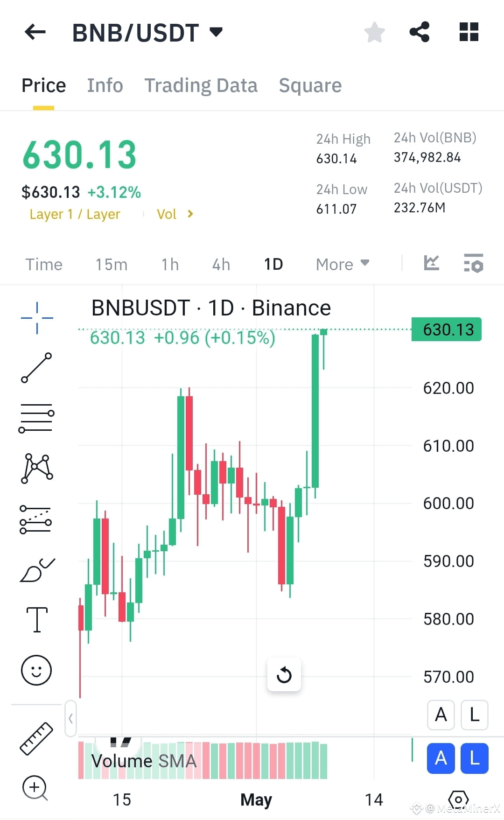Reset the chart view with circular arrow

point(284,674)
